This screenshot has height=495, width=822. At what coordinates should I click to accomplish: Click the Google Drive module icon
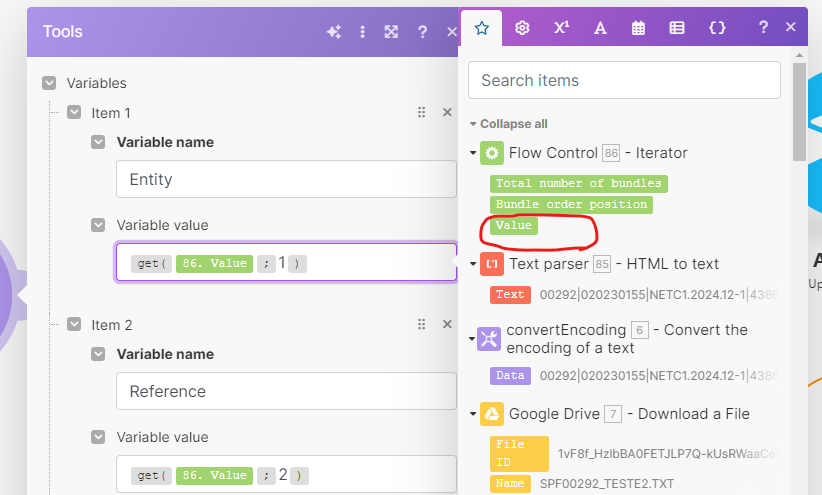(492, 414)
